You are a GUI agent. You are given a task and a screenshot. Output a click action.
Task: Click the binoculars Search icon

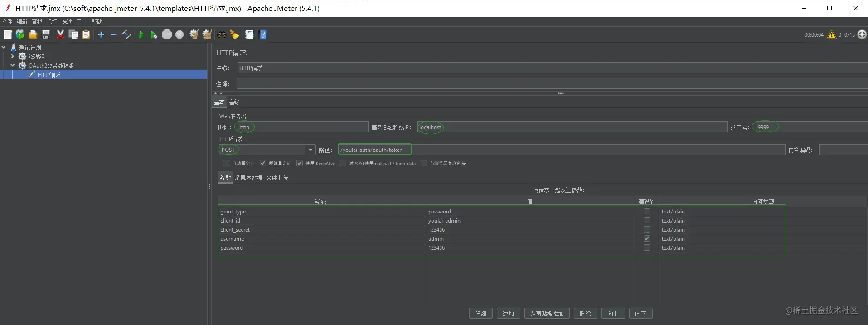coord(222,34)
